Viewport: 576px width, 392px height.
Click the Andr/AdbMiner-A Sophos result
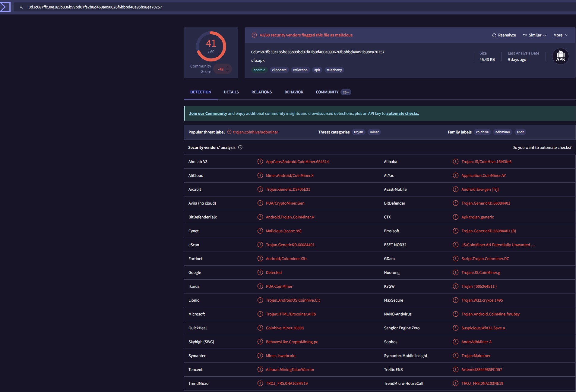point(476,342)
